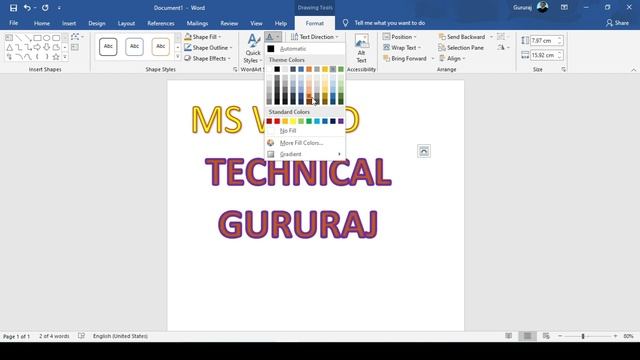Open the Align dropdown
Viewport: 640px width, 360px height.
tap(452, 58)
